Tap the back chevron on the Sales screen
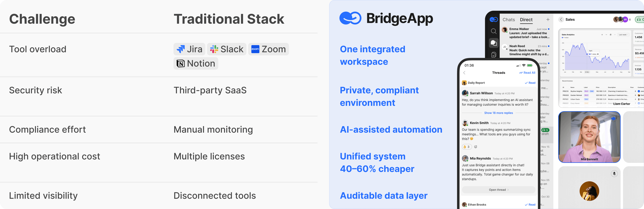Viewport: 644px width, 209px height. [561, 19]
